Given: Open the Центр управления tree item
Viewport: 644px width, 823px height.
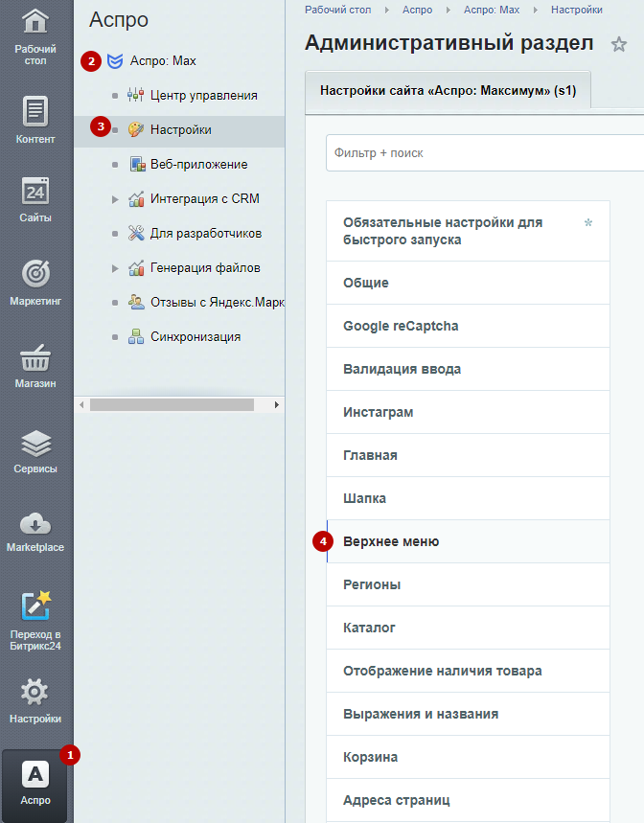Looking at the screenshot, I should coord(203,96).
